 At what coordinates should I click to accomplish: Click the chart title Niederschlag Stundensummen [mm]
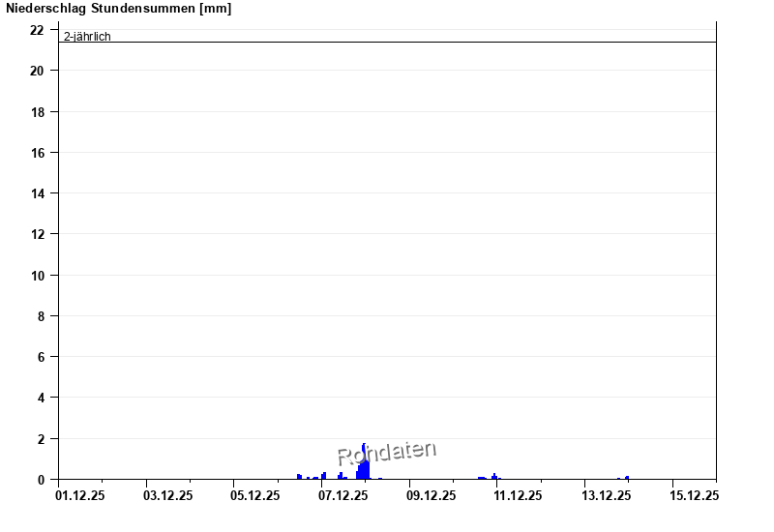tap(118, 9)
